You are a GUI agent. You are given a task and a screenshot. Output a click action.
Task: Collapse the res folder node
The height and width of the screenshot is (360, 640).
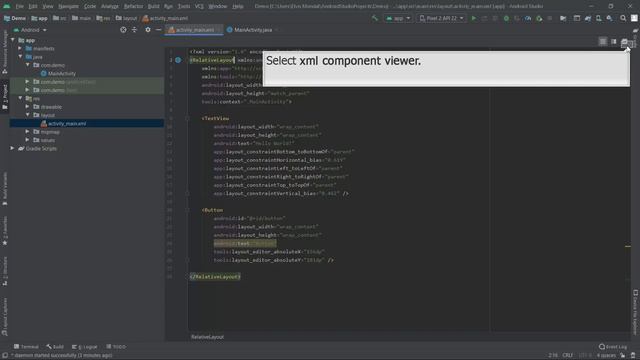20,98
